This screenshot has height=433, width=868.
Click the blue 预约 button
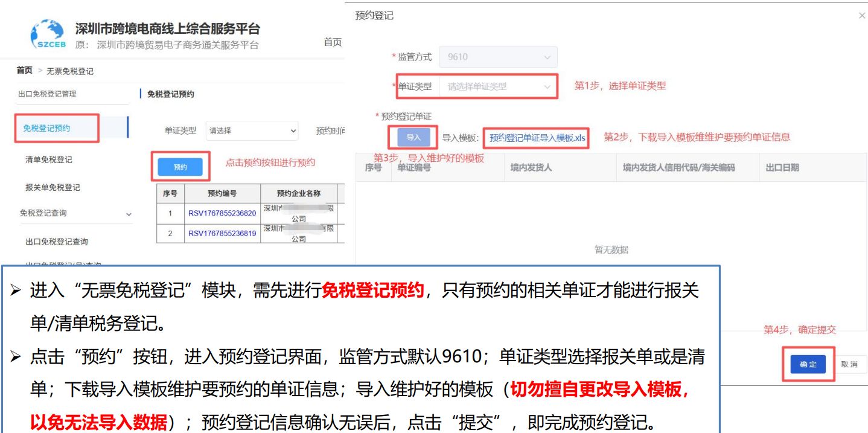180,166
